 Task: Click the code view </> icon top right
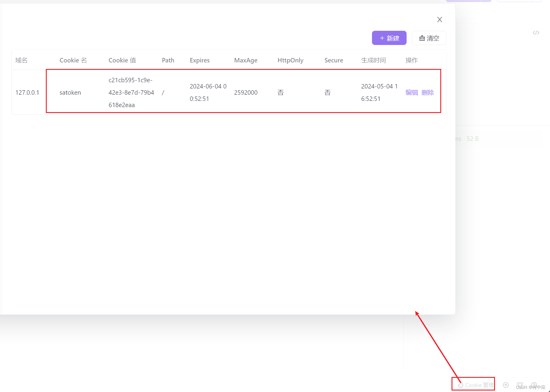(536, 33)
